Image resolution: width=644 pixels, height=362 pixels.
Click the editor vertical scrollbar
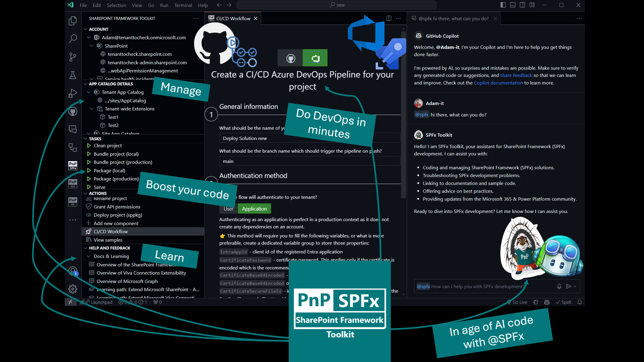click(x=403, y=114)
